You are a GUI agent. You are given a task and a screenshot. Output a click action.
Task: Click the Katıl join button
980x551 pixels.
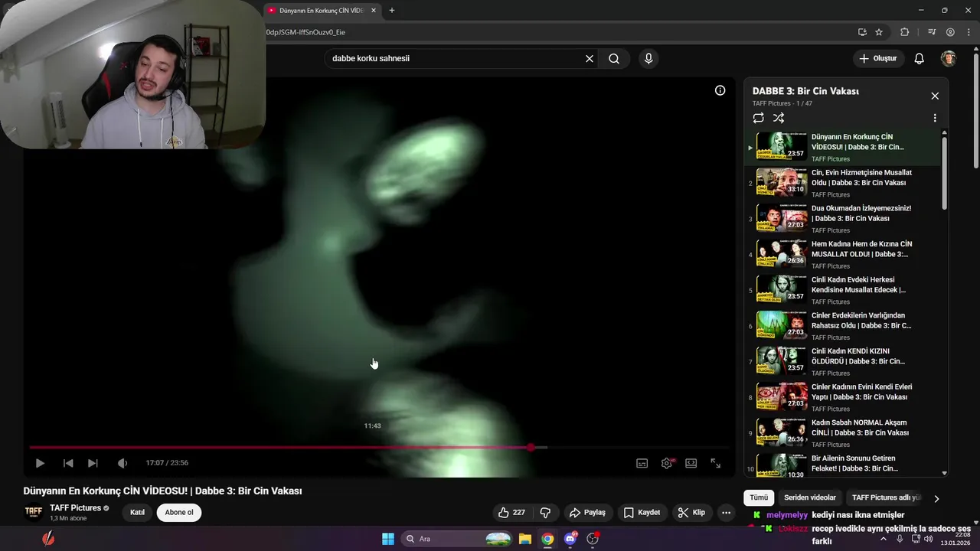(137, 513)
